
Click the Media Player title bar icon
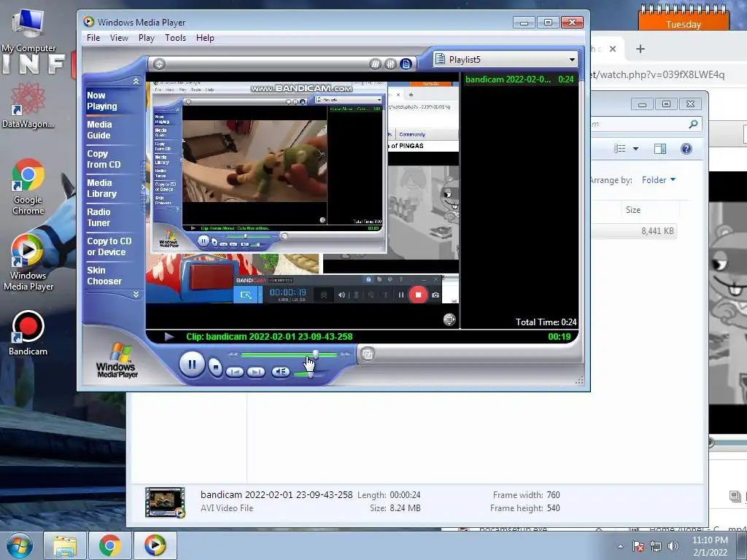tap(88, 21)
